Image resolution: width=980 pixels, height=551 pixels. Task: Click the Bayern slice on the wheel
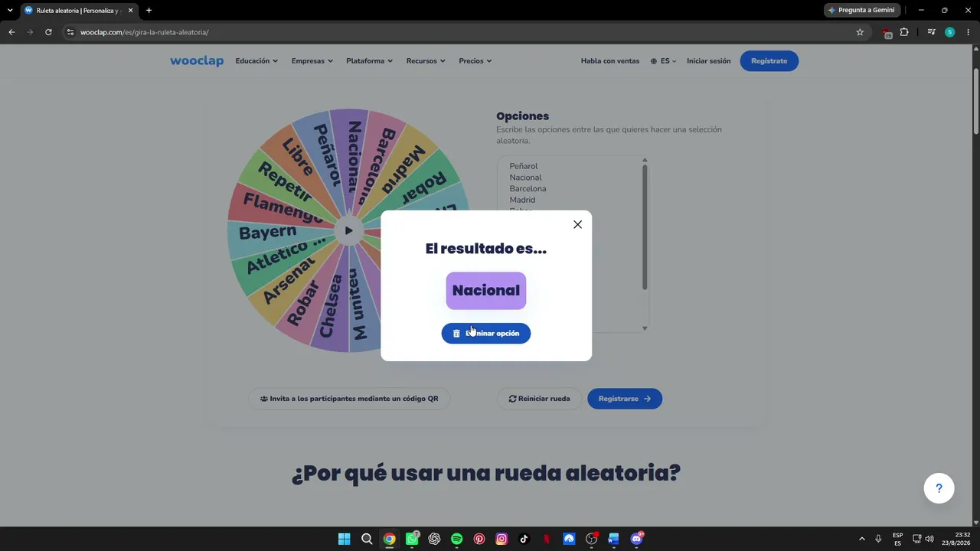click(x=267, y=232)
